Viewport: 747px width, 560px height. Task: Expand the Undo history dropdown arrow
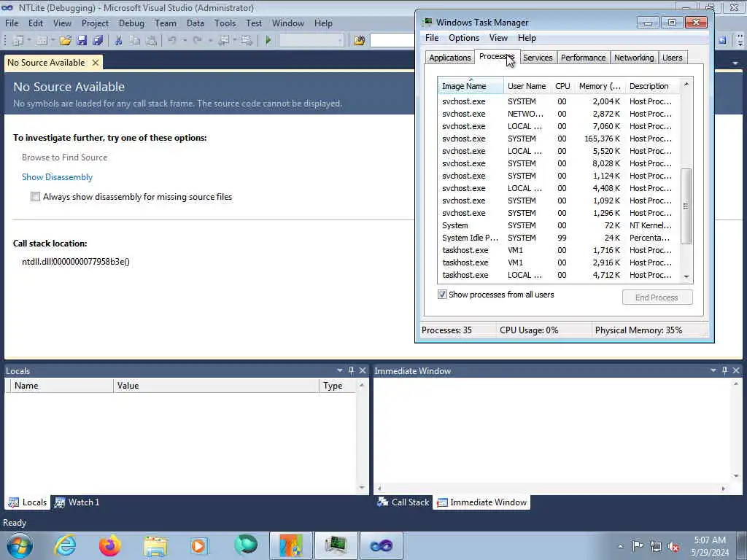click(184, 41)
